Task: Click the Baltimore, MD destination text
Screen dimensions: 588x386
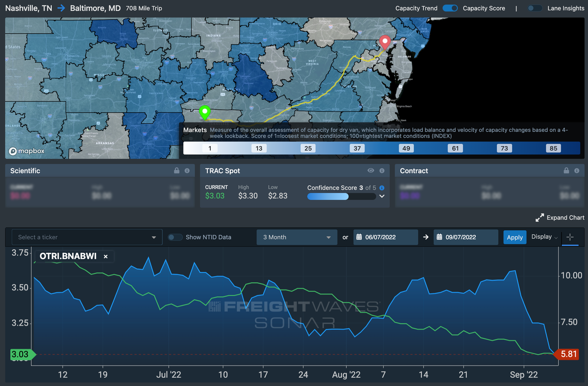Action: point(96,8)
